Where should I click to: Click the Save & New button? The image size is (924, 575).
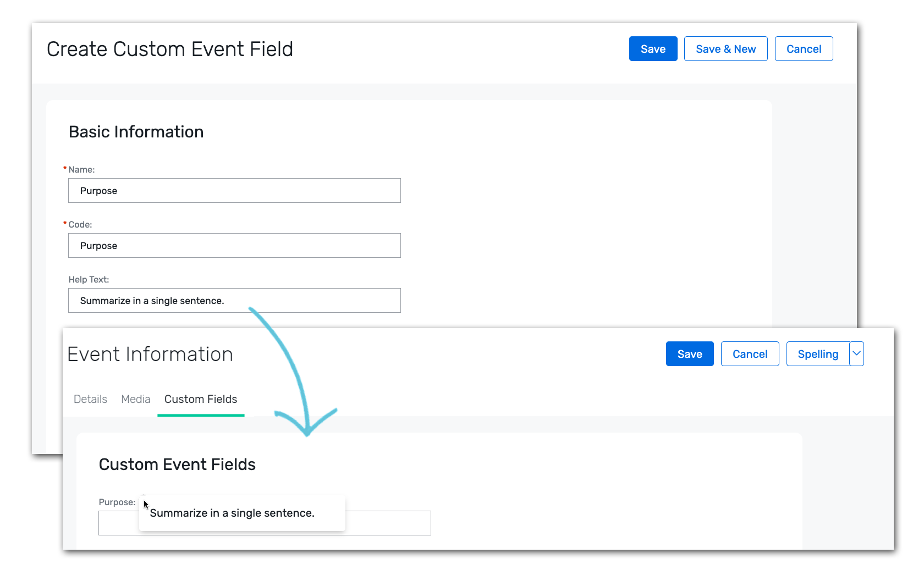[725, 48]
